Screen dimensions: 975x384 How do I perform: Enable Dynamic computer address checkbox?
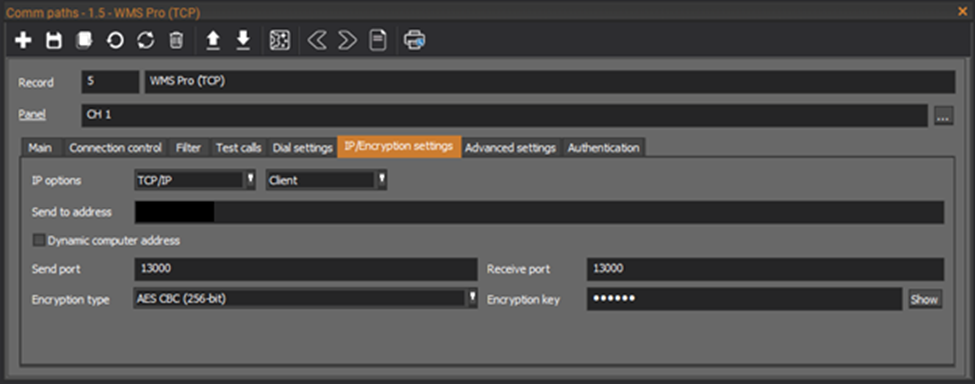click(x=39, y=240)
